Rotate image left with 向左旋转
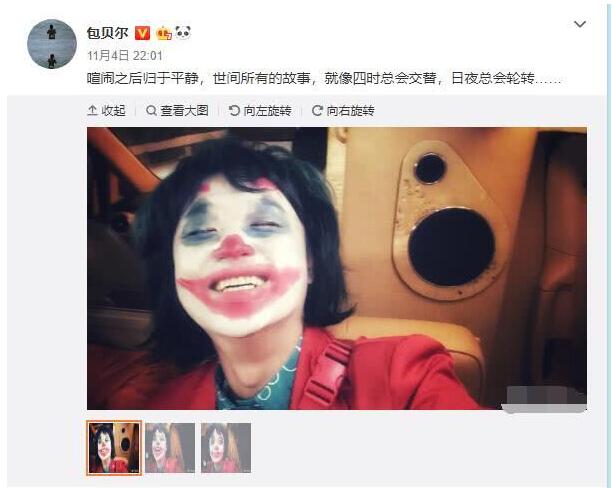 [260, 111]
